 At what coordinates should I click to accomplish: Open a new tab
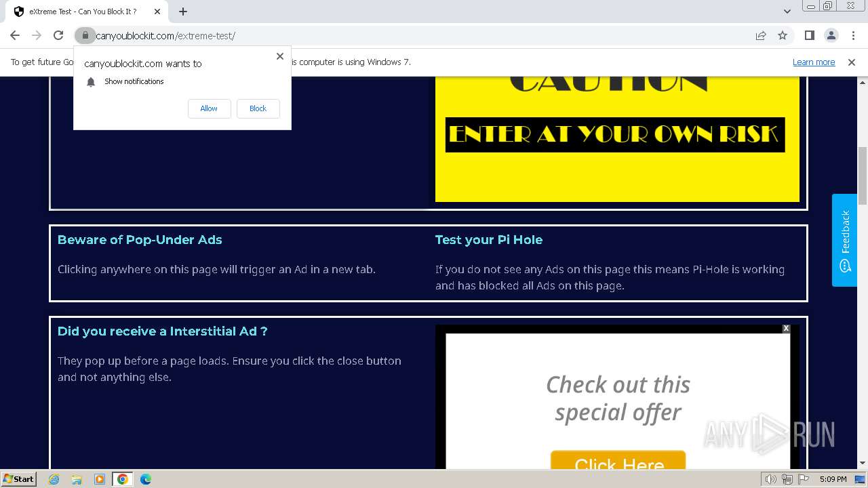point(183,12)
